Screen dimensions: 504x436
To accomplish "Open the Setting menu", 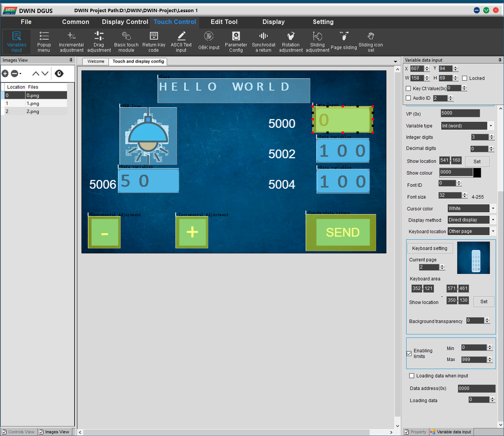I will click(323, 22).
